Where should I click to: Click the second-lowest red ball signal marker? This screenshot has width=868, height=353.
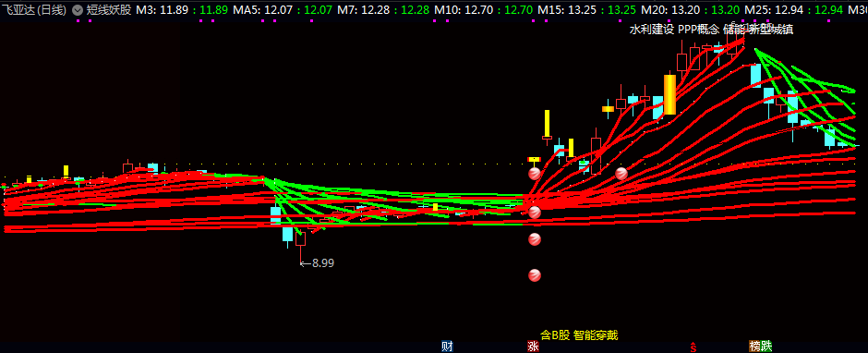point(535,239)
